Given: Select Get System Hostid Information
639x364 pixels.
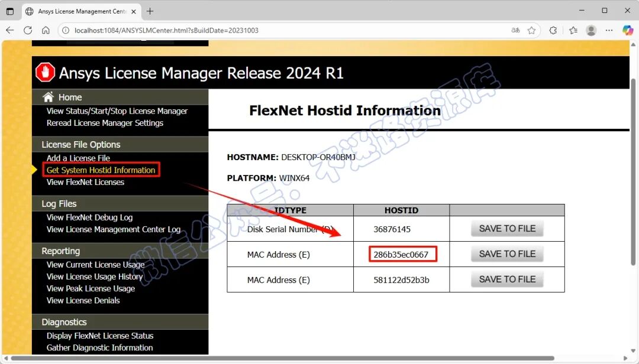Looking at the screenshot, I should point(101,170).
